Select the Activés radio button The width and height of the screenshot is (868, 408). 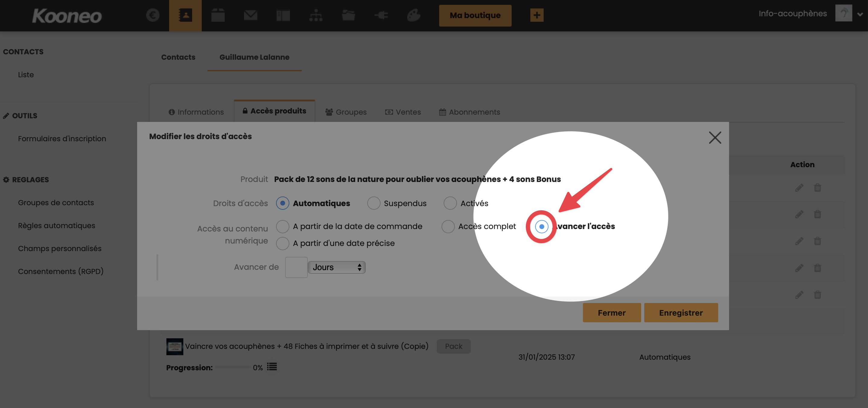pyautogui.click(x=450, y=203)
